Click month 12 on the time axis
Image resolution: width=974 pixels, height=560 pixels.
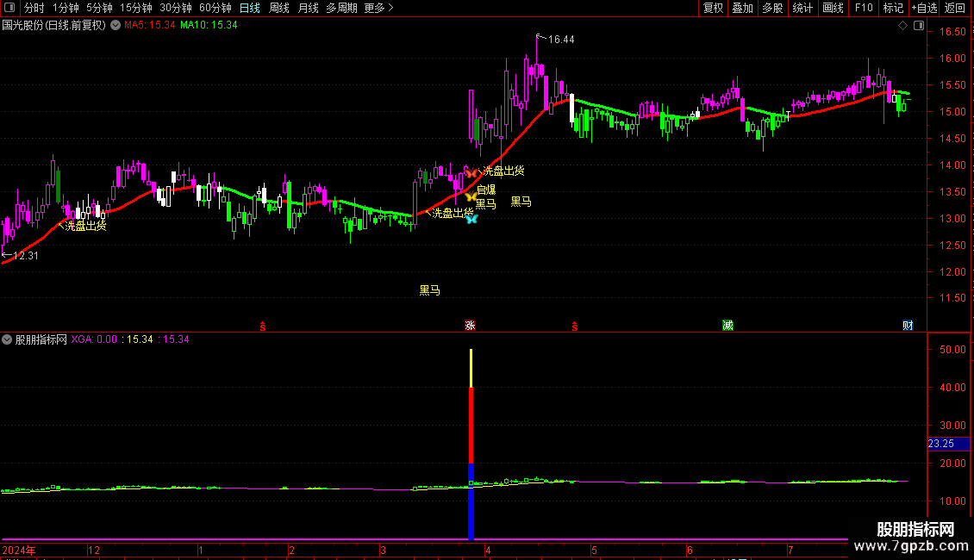coord(94,551)
